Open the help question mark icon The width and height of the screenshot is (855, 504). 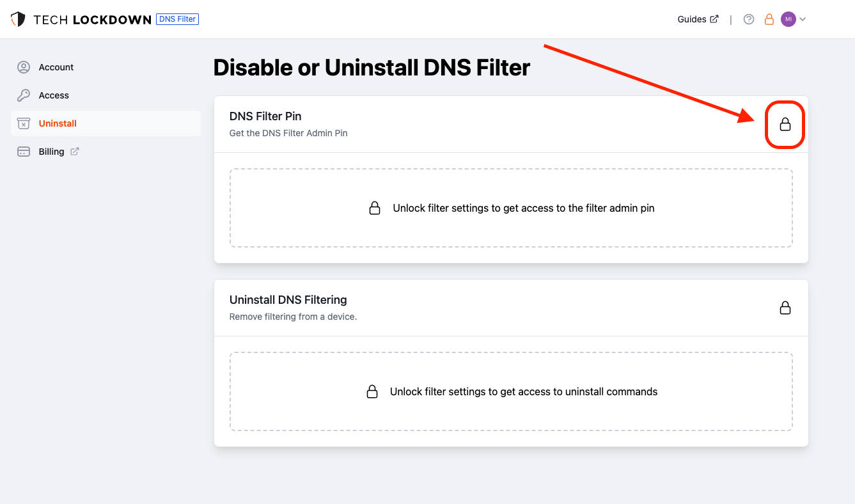point(749,19)
